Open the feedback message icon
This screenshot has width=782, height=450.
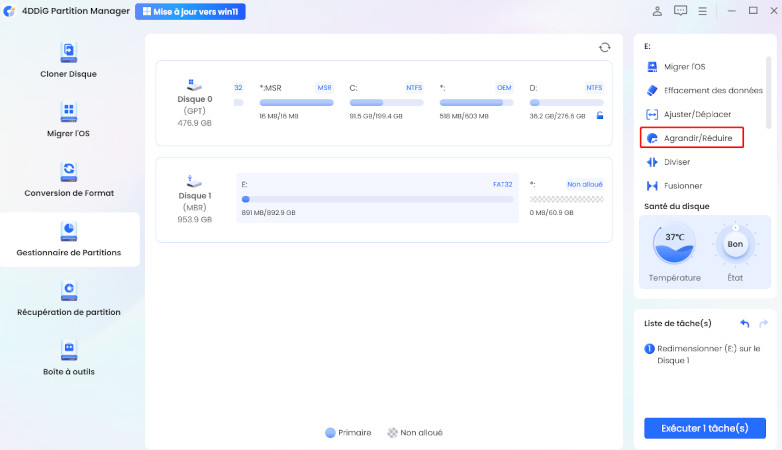(681, 12)
